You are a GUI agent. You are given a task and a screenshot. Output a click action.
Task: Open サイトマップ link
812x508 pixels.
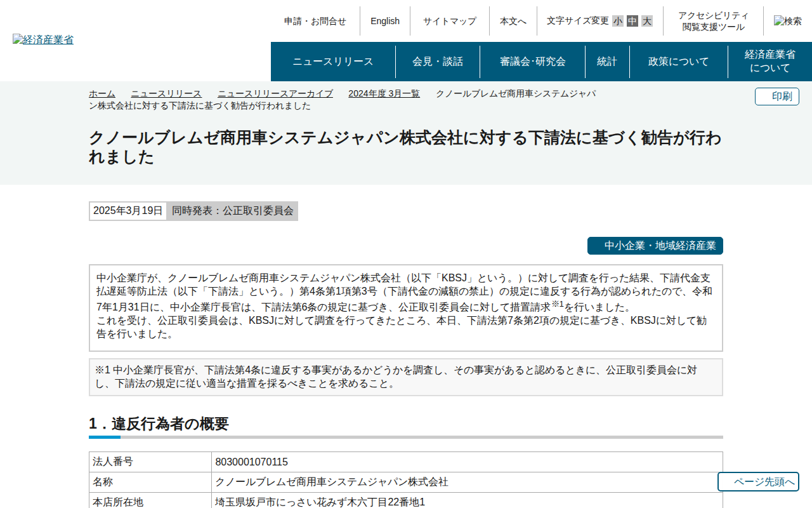pyautogui.click(x=450, y=21)
